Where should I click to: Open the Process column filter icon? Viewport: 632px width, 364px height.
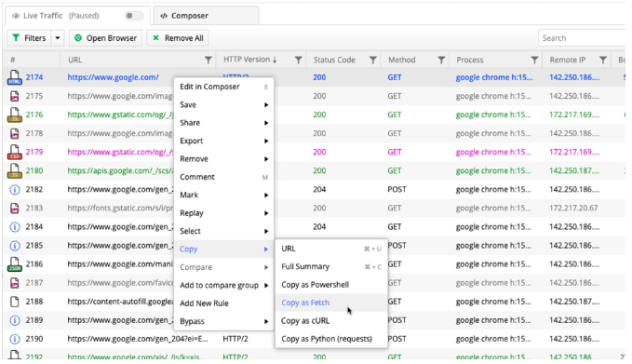534,61
